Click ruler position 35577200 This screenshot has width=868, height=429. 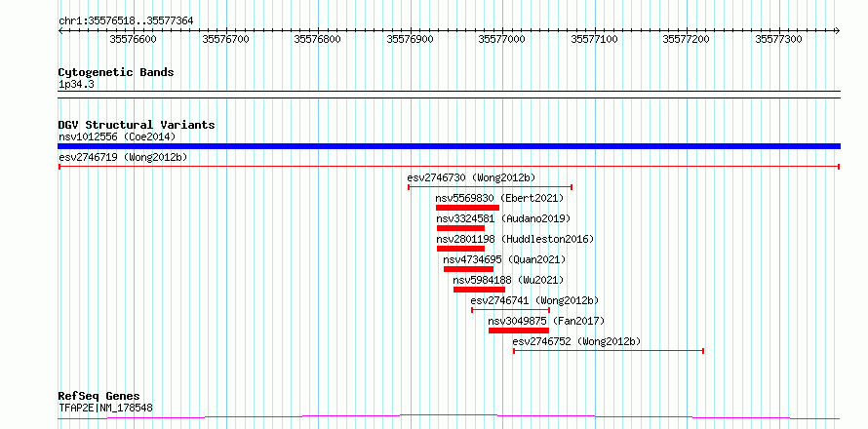coord(687,39)
